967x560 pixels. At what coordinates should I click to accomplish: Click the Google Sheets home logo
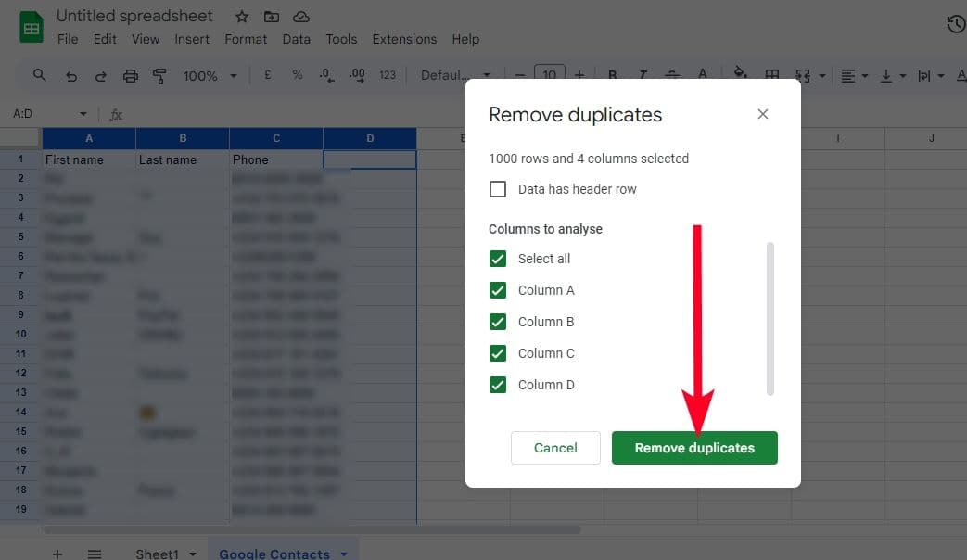(x=32, y=27)
